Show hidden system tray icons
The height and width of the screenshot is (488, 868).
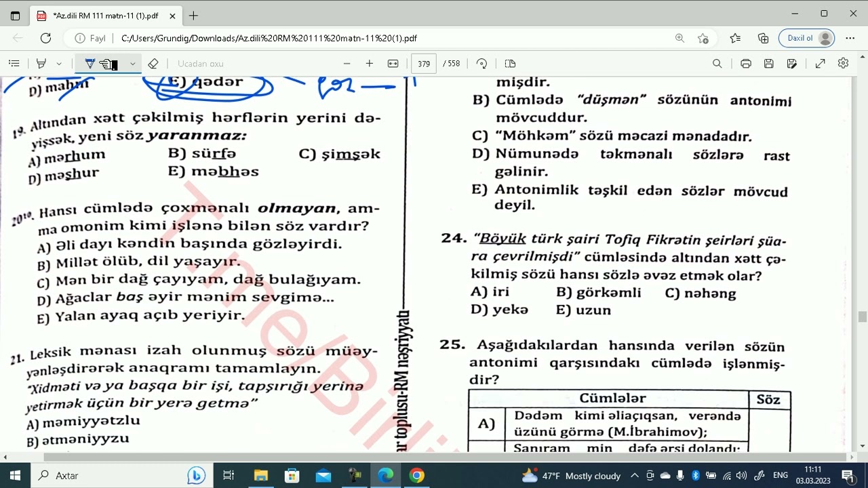click(x=635, y=476)
